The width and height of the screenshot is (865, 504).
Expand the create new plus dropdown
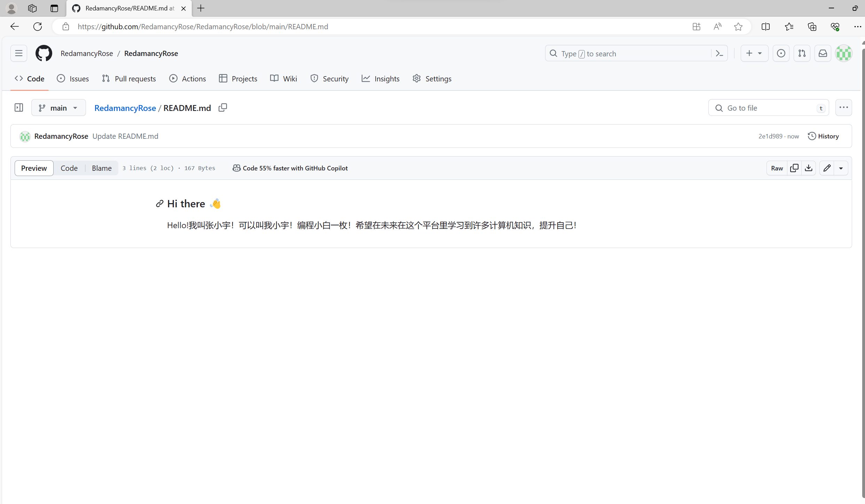pos(754,53)
